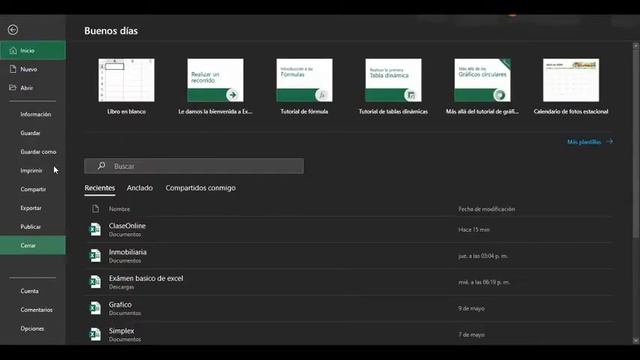Screen dimensions: 640x360
Task: Open the Compartir option
Action: [33, 189]
